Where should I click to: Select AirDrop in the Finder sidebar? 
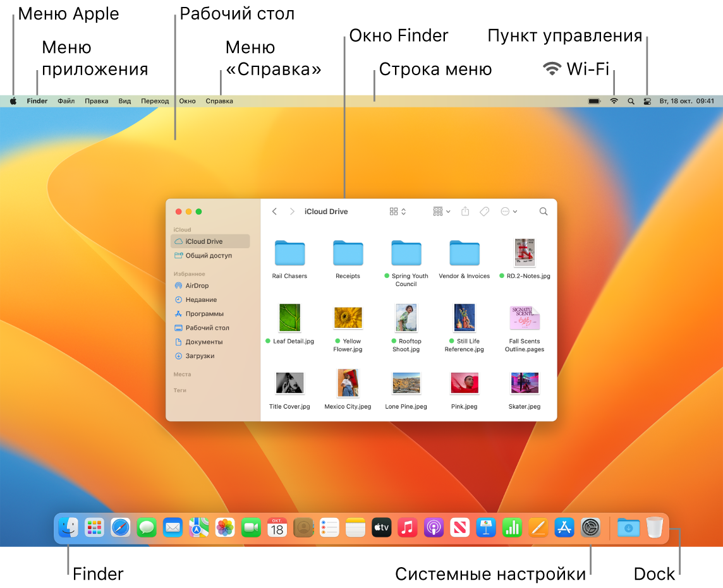pos(198,285)
